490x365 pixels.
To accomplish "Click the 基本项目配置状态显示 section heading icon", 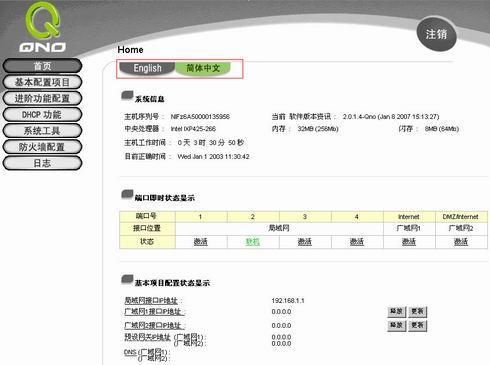I will tap(127, 280).
